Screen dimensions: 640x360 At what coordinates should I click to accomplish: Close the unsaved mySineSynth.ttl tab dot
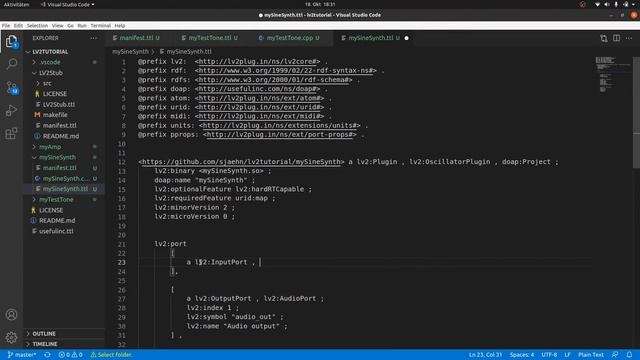[407, 38]
